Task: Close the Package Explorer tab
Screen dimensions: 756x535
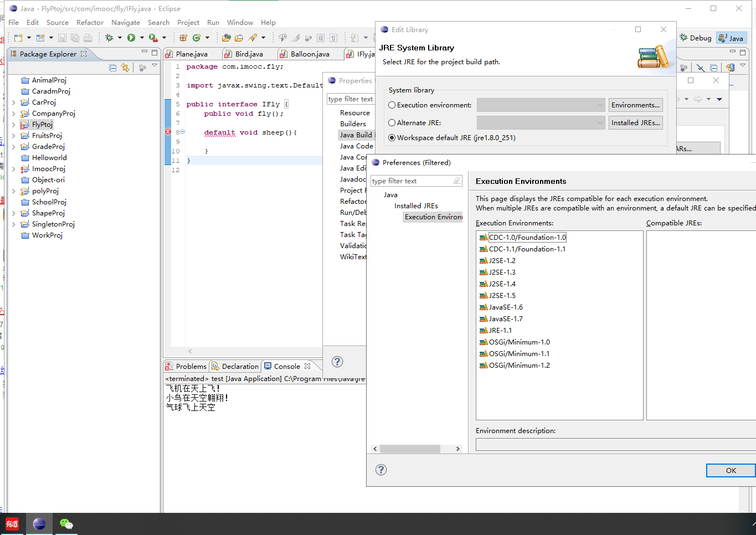Action: (84, 54)
